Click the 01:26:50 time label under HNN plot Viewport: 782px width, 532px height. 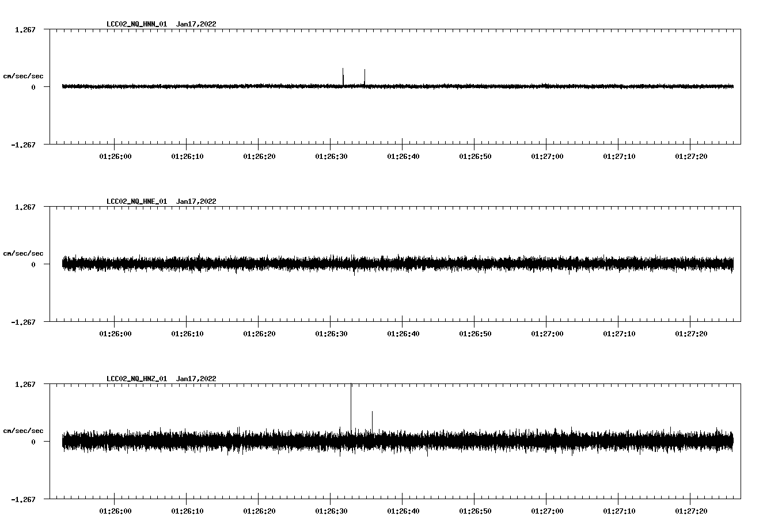pos(475,157)
